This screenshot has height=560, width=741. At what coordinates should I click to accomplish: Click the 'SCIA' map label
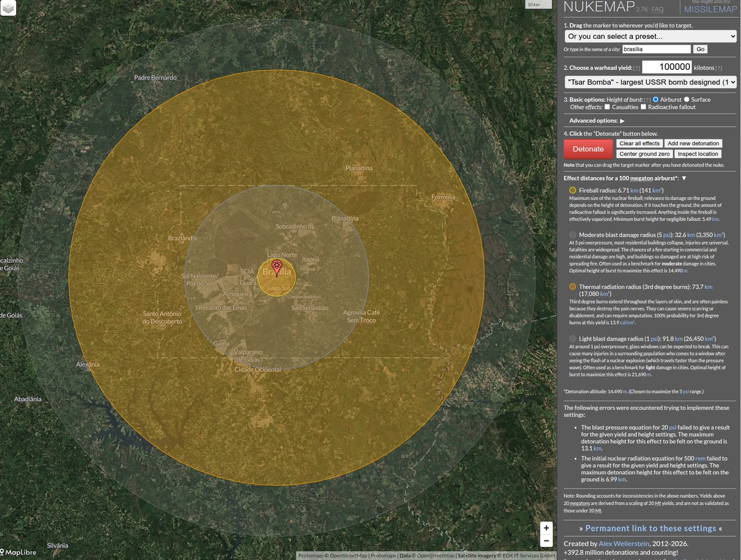(x=248, y=271)
